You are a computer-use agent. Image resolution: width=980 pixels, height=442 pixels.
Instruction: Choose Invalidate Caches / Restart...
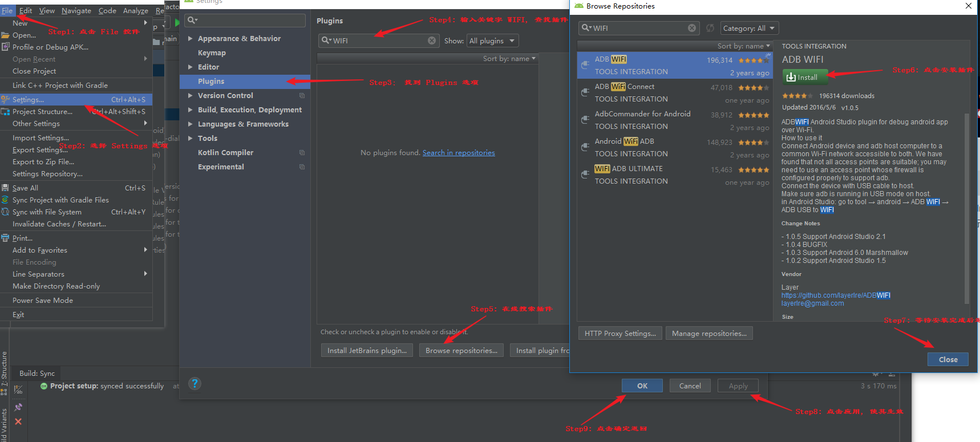tap(76, 224)
